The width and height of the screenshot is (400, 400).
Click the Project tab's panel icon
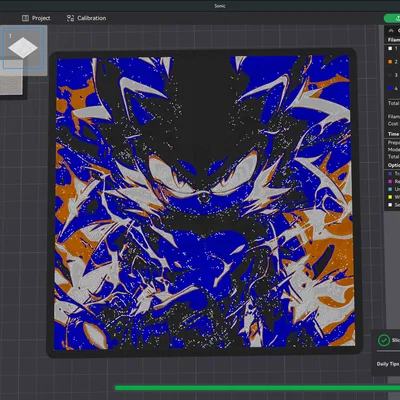tap(25, 18)
